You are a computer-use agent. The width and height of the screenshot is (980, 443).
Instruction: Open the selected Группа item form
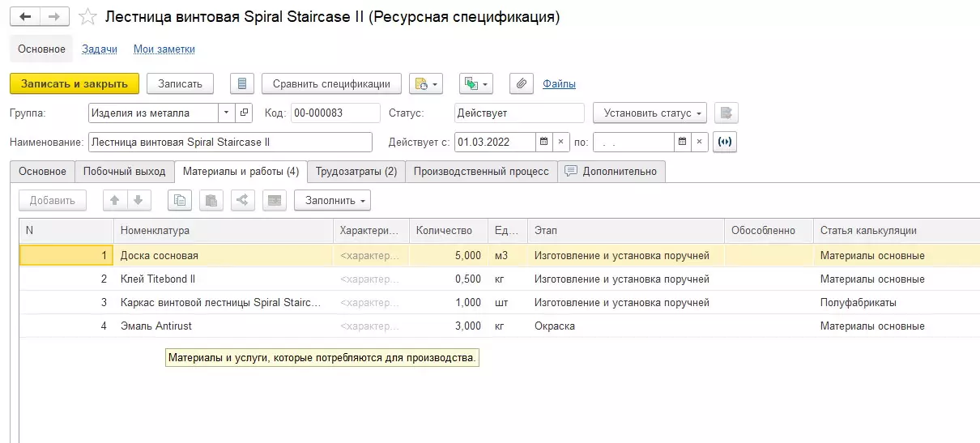pyautogui.click(x=245, y=113)
